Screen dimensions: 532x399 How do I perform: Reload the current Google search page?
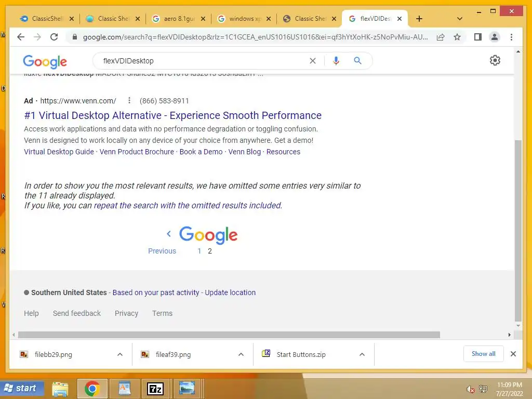pos(54,37)
